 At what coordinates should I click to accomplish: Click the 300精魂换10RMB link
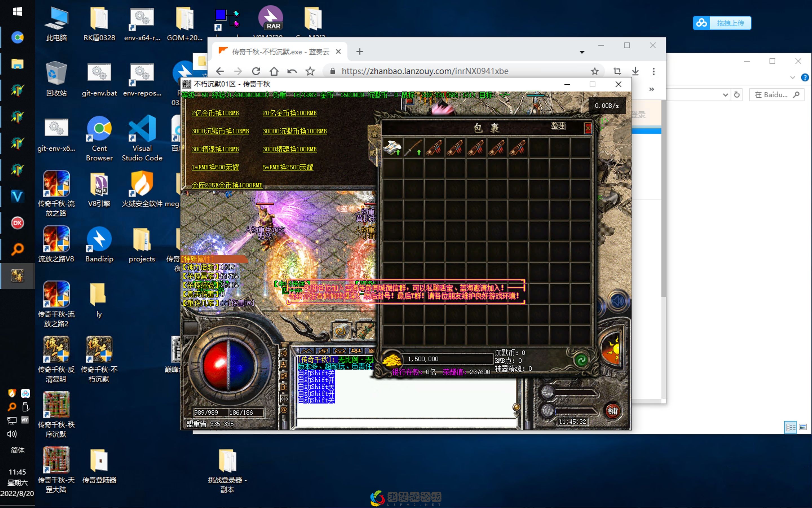(x=215, y=149)
